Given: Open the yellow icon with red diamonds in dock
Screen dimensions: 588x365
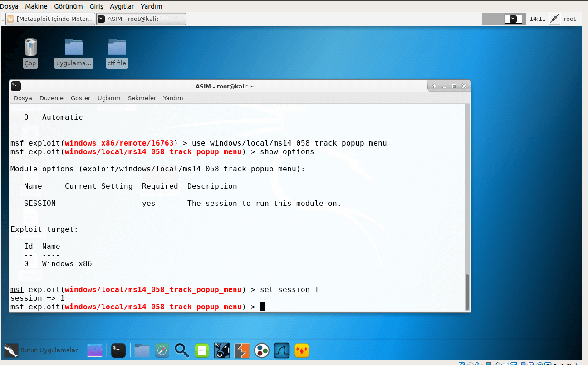Looking at the screenshot, I should [x=302, y=350].
